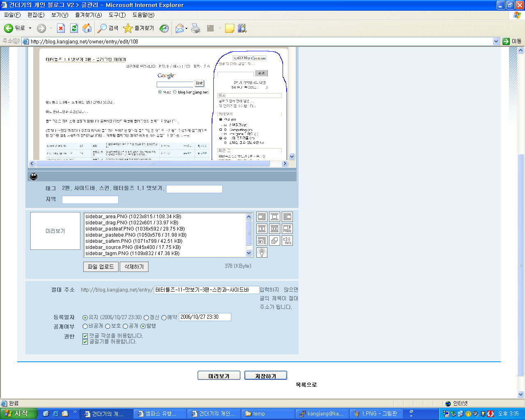Open the mail icon dropdown arrow
The height and width of the screenshot is (420, 525).
tap(185, 28)
